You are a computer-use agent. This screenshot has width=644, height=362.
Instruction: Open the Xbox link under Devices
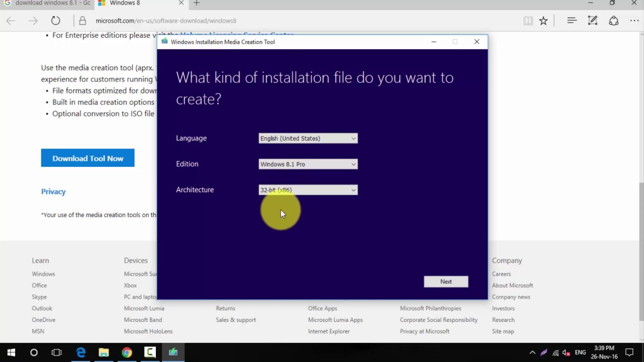tap(130, 286)
